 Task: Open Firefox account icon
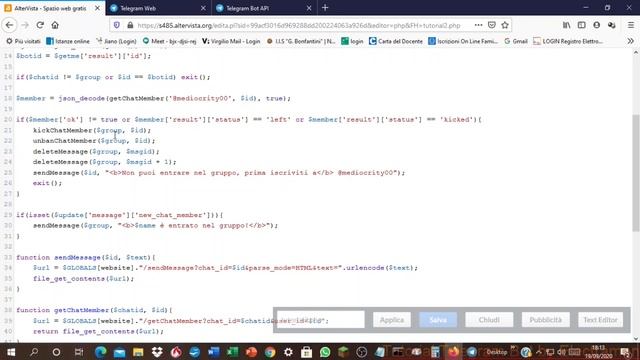(597, 25)
